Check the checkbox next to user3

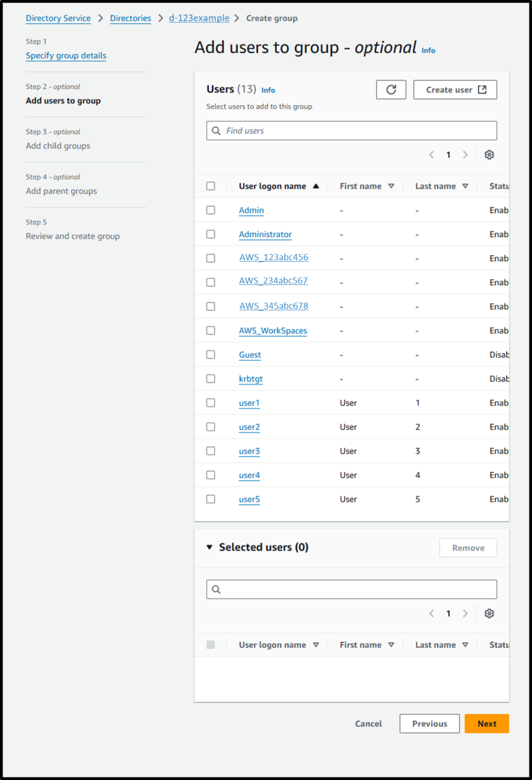[211, 450]
